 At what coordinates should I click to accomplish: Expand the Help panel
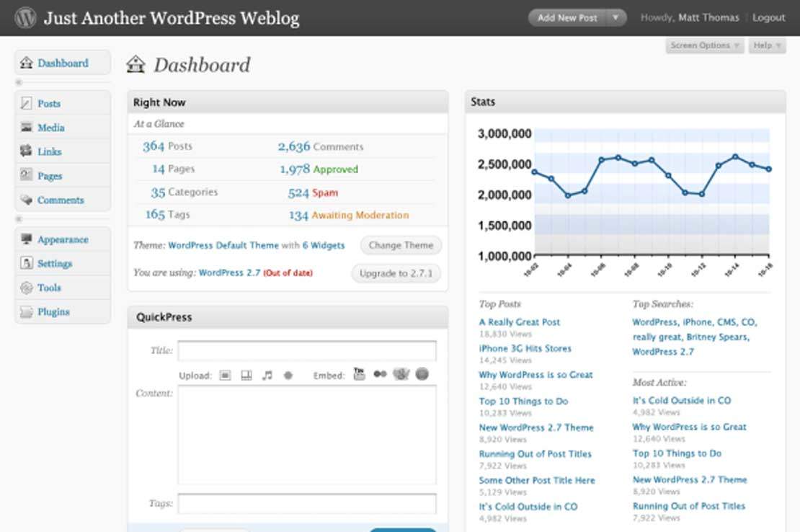[x=768, y=45]
